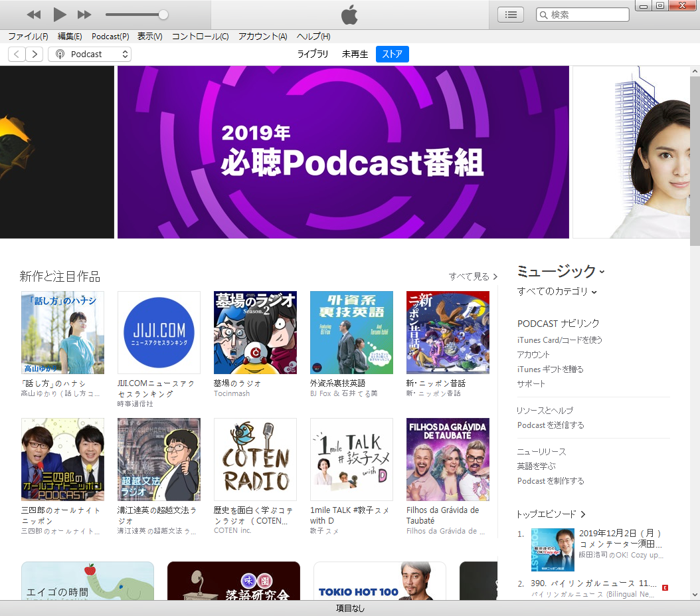Open トップエピソード chevron heading
Screen dimensions: 700x616
tap(551, 514)
